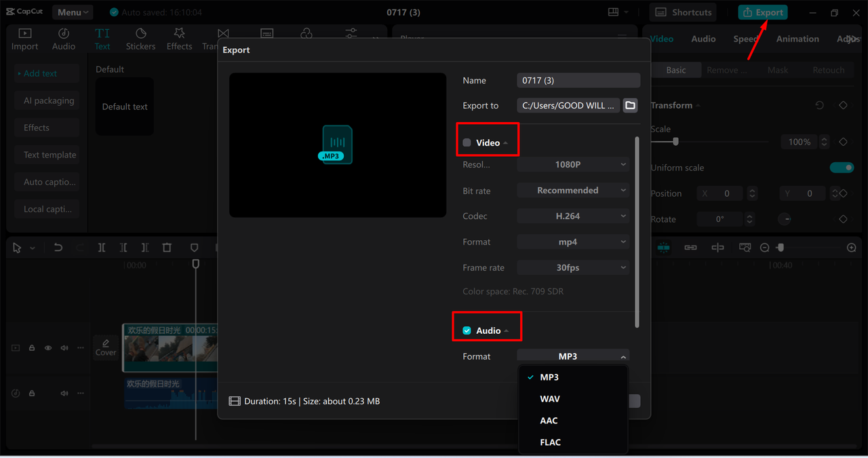This screenshot has width=868, height=458.
Task: Open the Audio library icon in top toolbar
Action: click(64, 39)
